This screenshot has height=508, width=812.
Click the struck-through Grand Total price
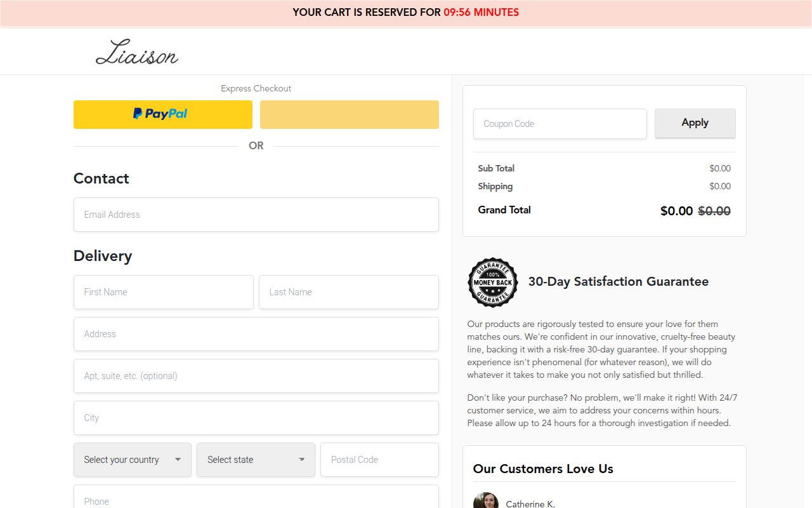[714, 211]
